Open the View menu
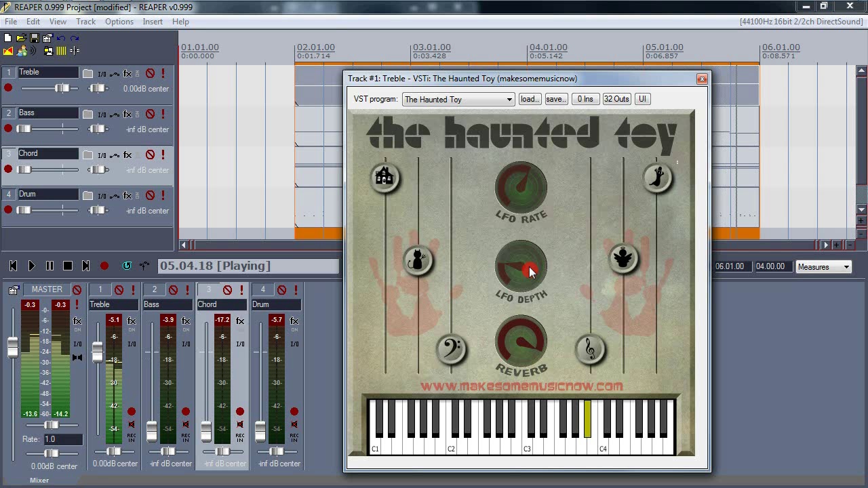 [58, 22]
